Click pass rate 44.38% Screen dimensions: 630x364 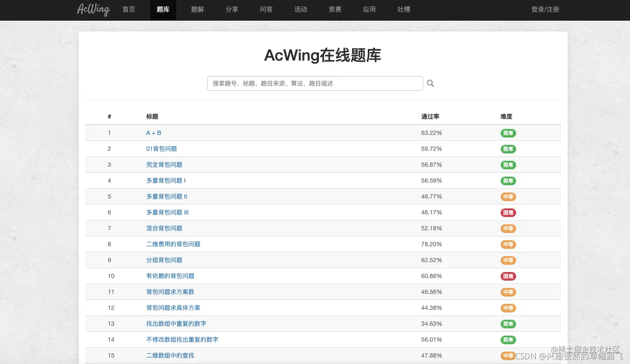coord(431,308)
